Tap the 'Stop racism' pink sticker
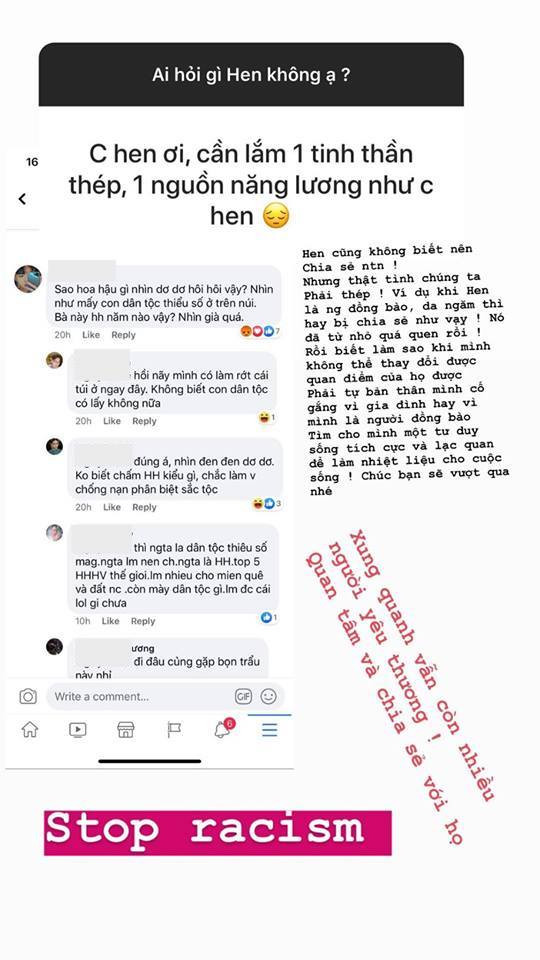Screen dimensions: 540x960 [217, 832]
